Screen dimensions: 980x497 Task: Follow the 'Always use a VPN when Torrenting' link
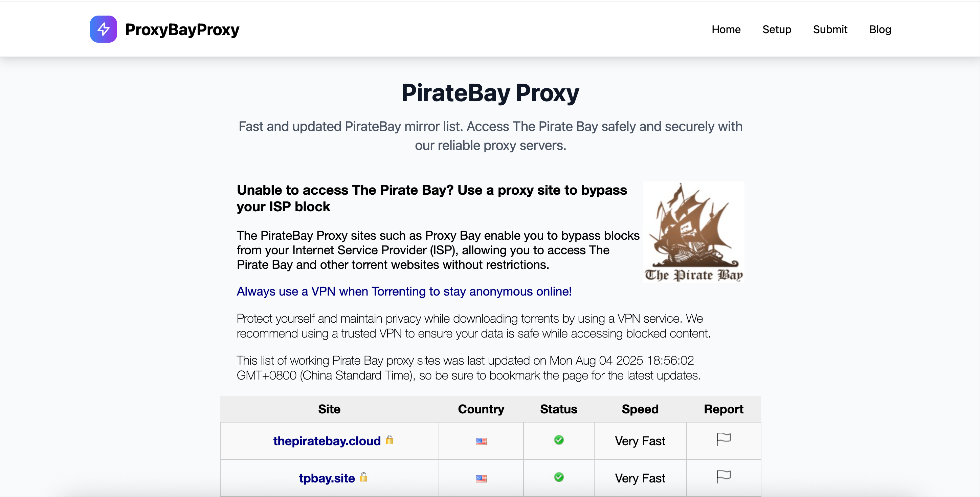(404, 291)
